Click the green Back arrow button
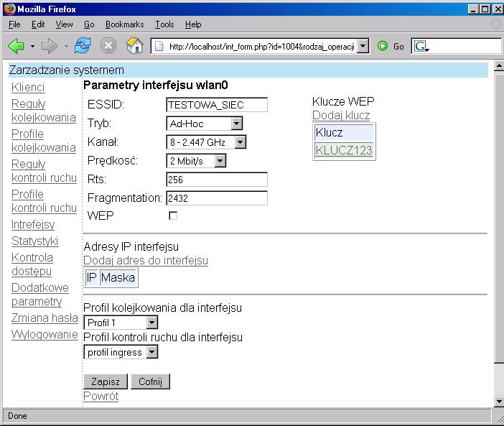Viewport: 504px width, 426px height. (16, 46)
